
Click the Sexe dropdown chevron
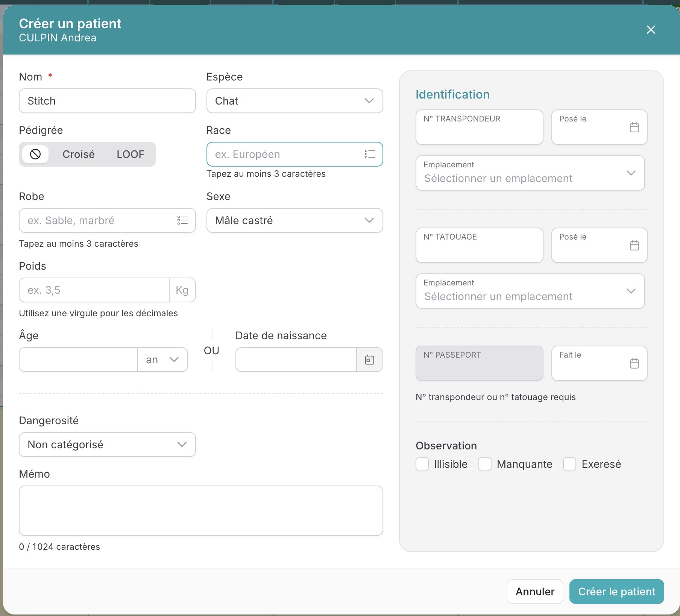pyautogui.click(x=369, y=220)
